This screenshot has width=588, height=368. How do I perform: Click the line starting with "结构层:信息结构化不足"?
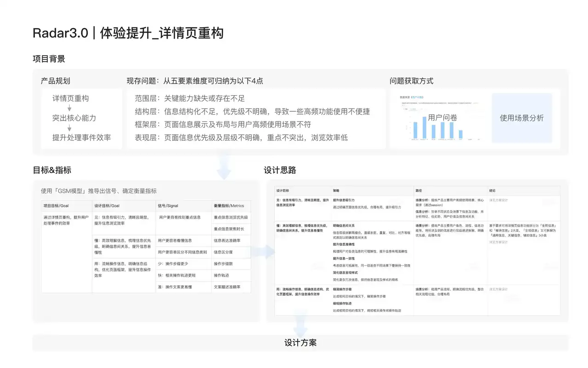252,111
